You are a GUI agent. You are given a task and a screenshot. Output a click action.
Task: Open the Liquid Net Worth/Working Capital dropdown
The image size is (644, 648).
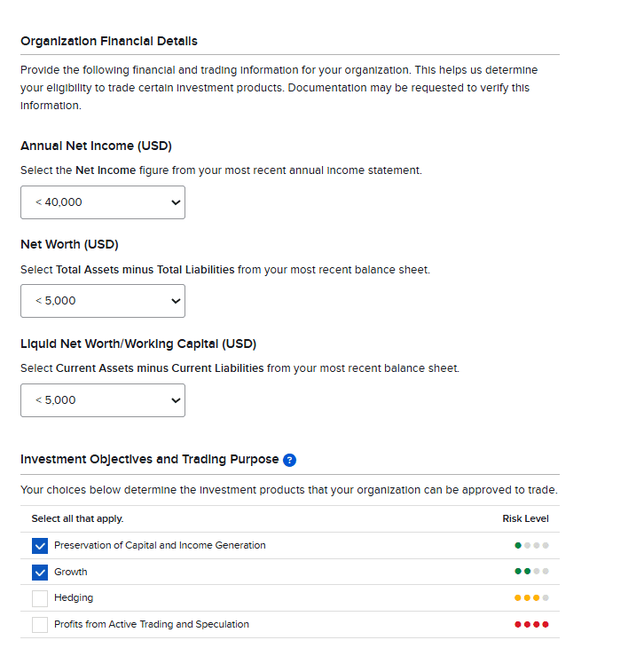103,400
